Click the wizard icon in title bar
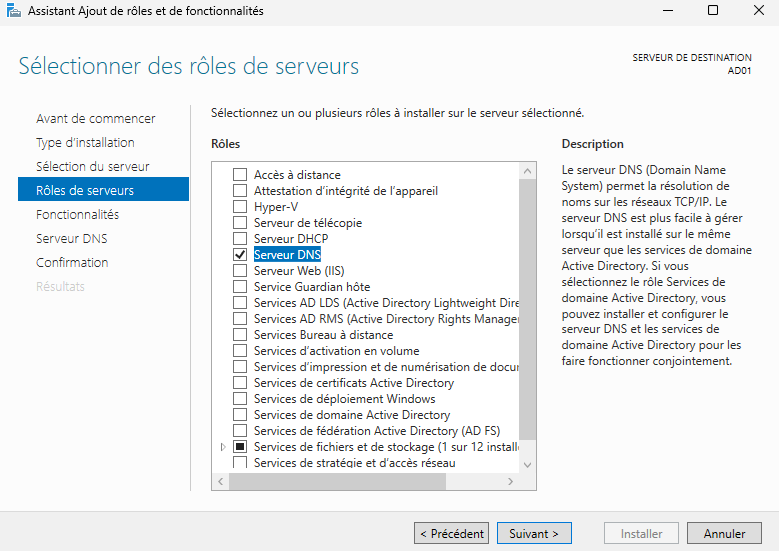The image size is (779, 551). click(x=12, y=11)
